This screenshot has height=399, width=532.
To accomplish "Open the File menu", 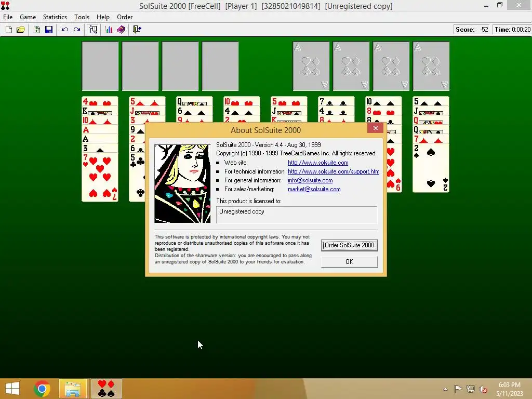I will pos(7,17).
